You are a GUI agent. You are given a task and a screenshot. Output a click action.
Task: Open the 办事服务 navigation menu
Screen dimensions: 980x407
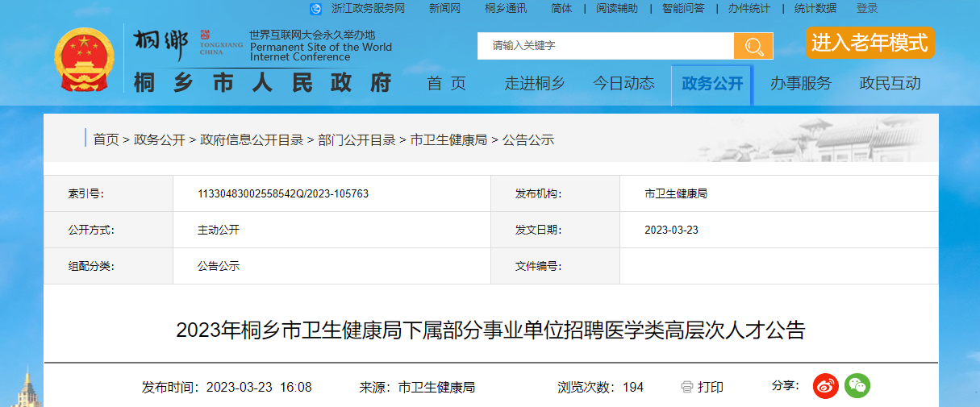(x=800, y=83)
